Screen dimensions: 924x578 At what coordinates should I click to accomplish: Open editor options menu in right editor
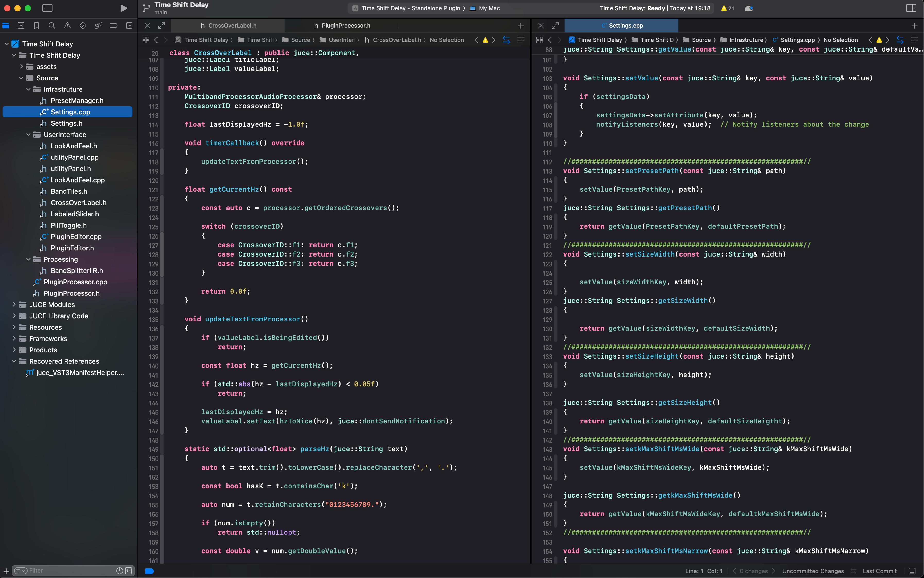coord(914,40)
